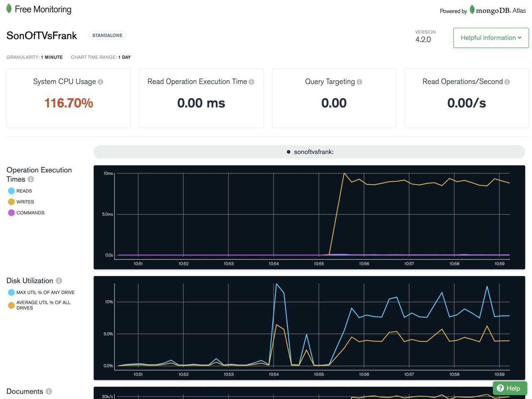Click the Read Operations/Second info icon
Image resolution: width=532 pixels, height=399 pixels.
click(x=507, y=82)
